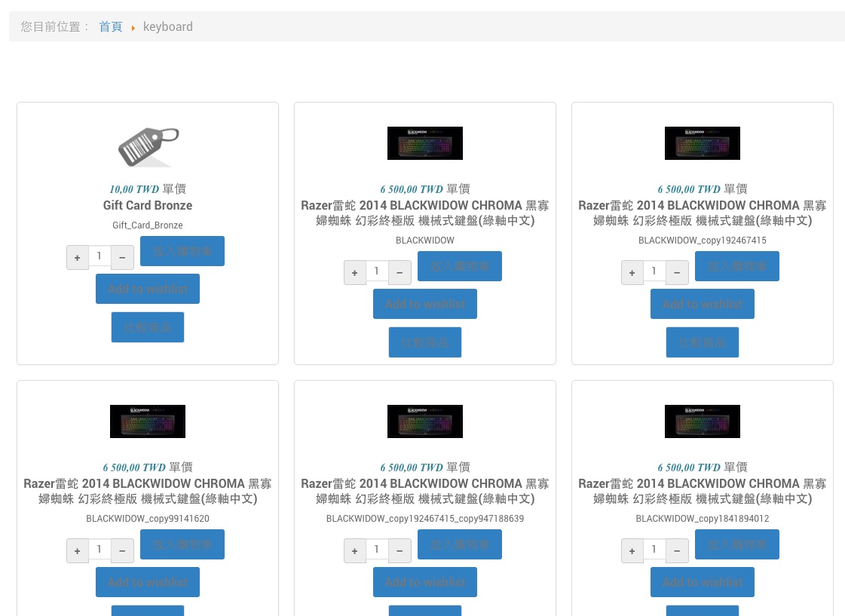Increase quantity for BLACKWIDOW_copy1841894012
Image resolution: width=845 pixels, height=616 pixels.
(632, 551)
